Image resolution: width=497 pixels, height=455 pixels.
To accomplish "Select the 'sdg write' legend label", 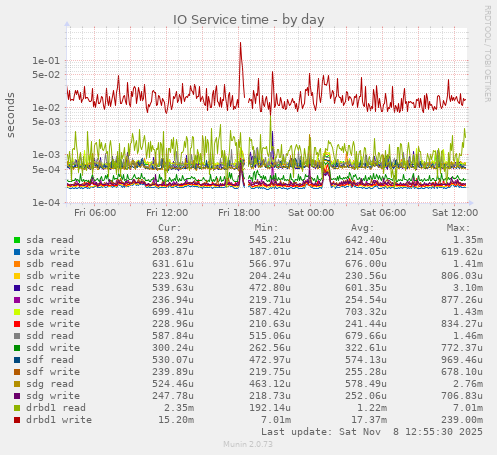I will (53, 396).
